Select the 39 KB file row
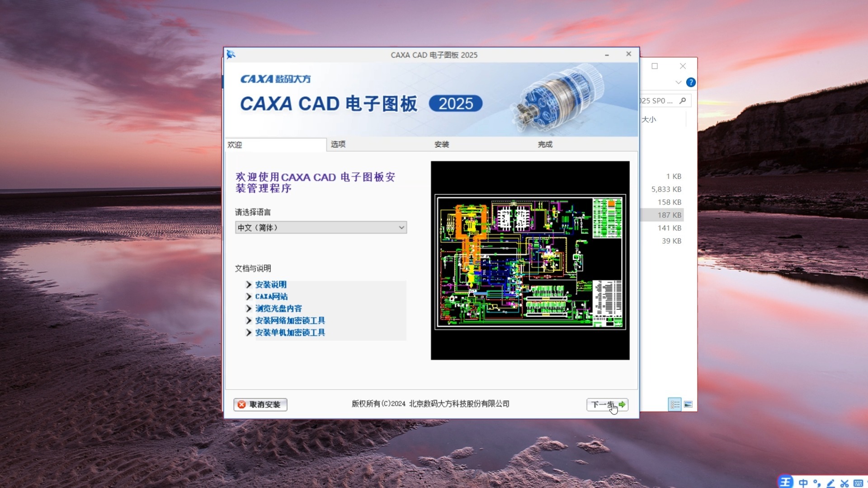The height and width of the screenshot is (488, 868). click(662, 241)
